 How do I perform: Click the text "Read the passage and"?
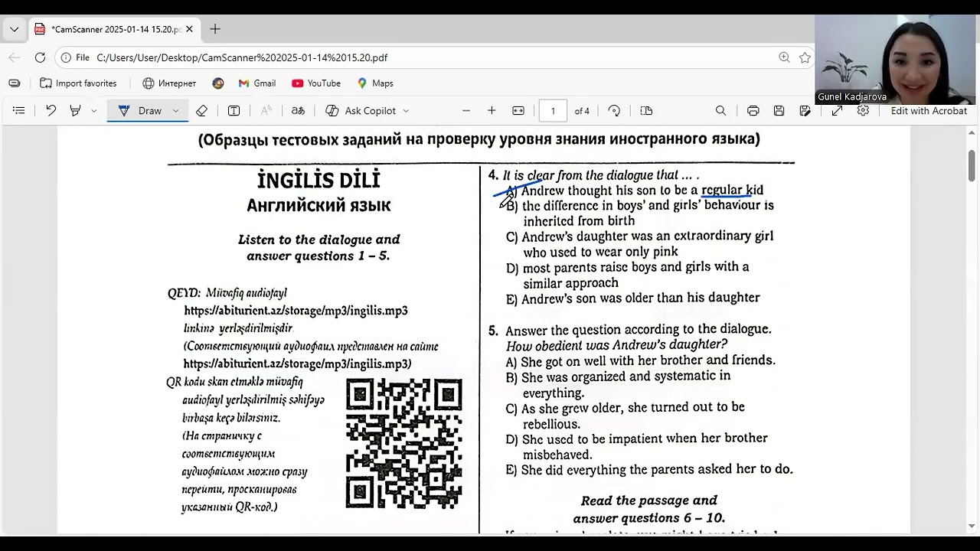[649, 501]
